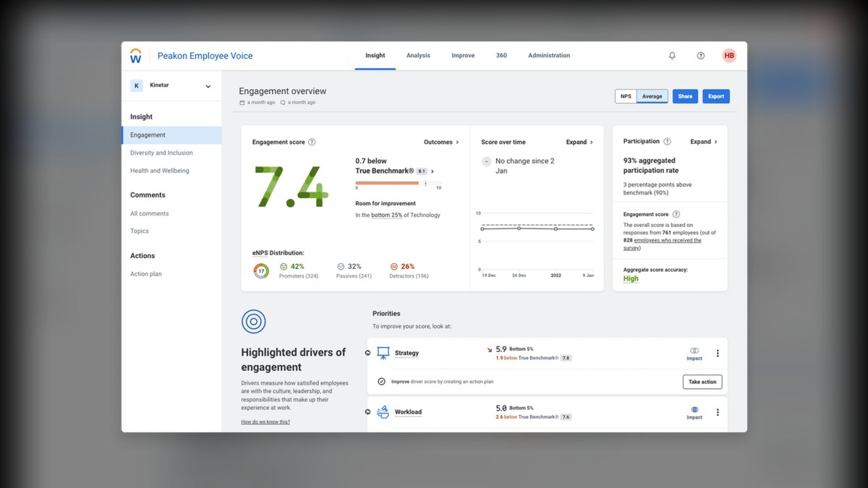The height and width of the screenshot is (488, 868).
Task: Click the Workload True Benchmark 7.6 badge
Action: coord(566,417)
